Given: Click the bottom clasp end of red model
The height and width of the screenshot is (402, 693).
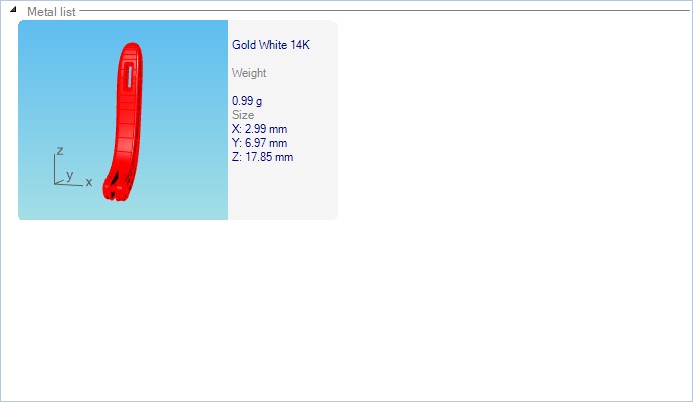Looking at the screenshot, I should 115,186.
